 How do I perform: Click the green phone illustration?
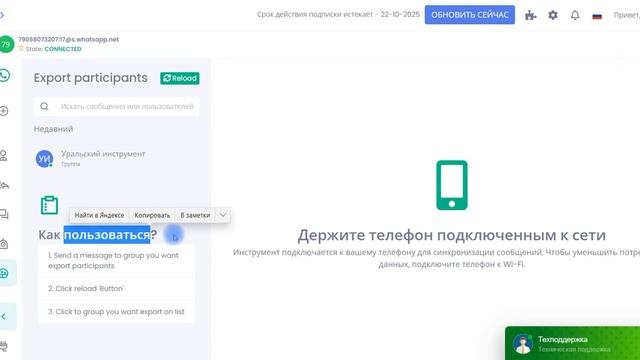tap(451, 185)
